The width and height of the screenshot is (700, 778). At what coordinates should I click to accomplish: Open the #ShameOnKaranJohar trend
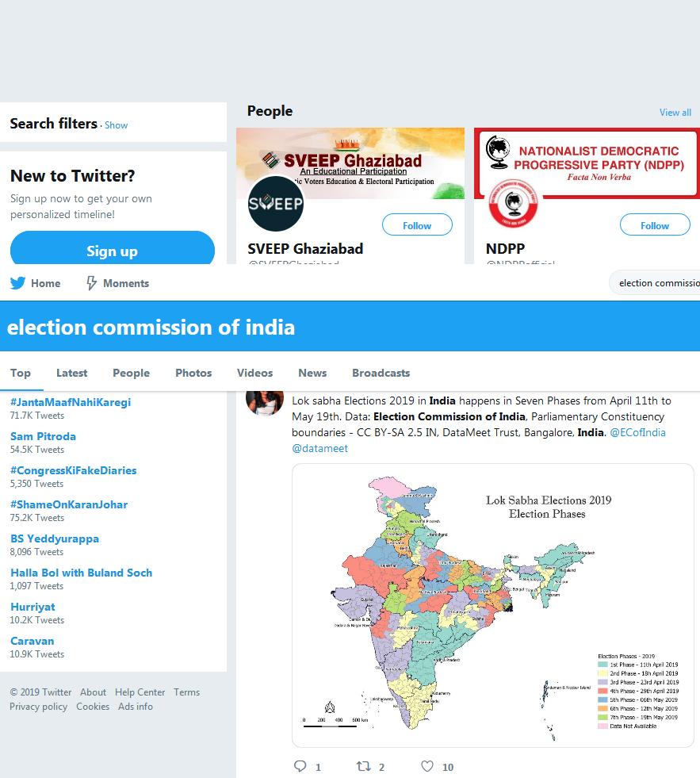(x=69, y=504)
